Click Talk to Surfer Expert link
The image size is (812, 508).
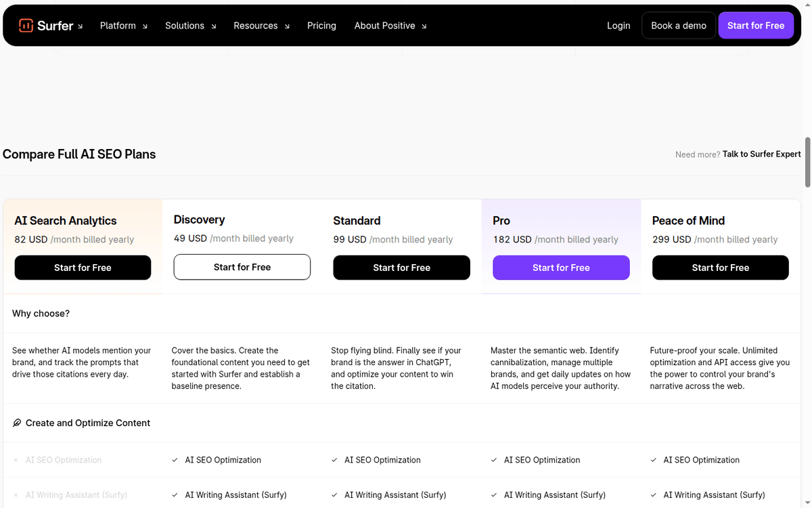tap(762, 154)
